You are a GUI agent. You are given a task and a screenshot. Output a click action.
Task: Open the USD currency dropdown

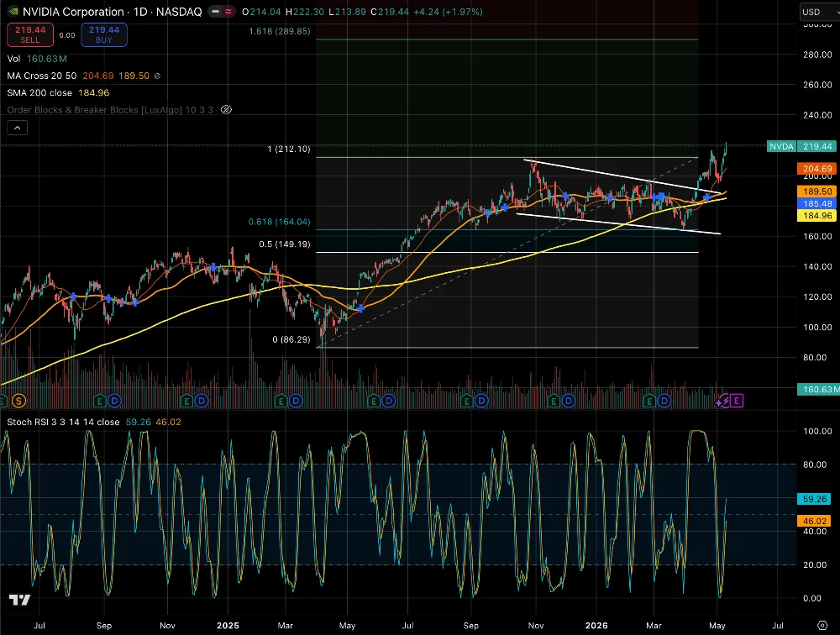(x=818, y=12)
